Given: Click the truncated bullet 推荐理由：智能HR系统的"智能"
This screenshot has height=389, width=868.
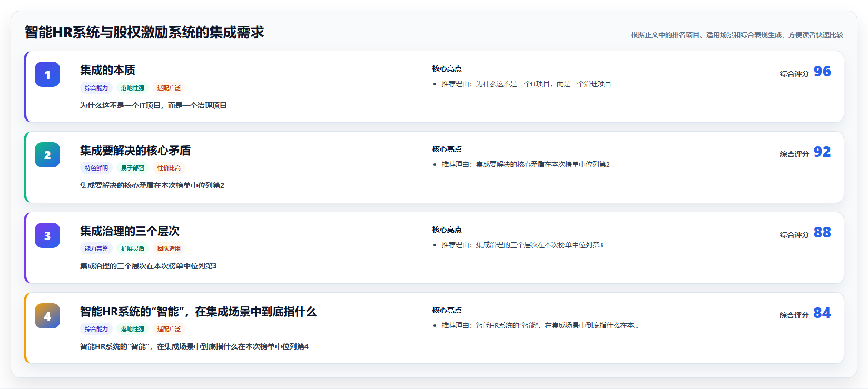Looking at the screenshot, I should (540, 325).
